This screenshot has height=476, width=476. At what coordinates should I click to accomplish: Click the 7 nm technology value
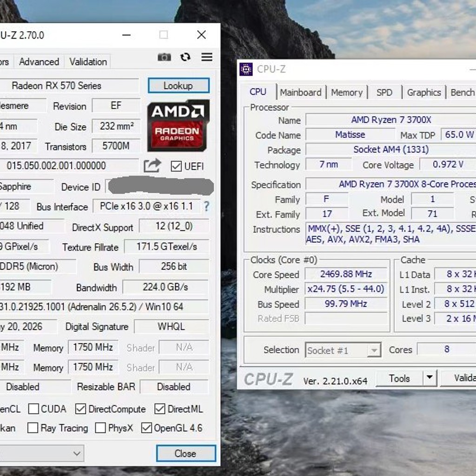329,164
